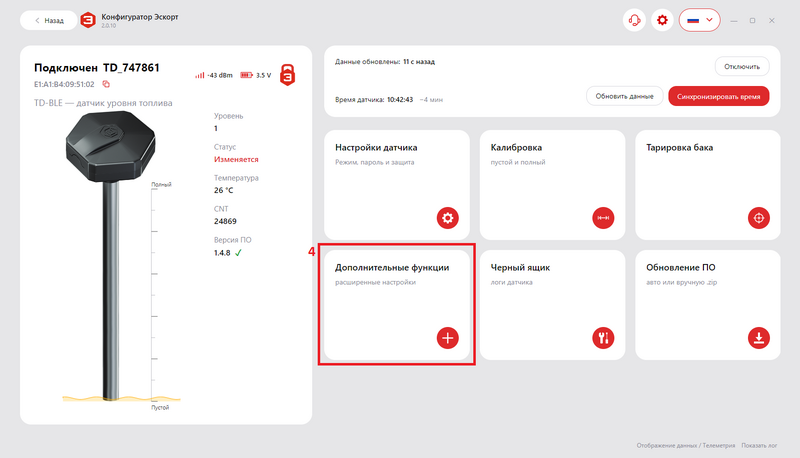This screenshot has width=800, height=458.
Task: Copy MAC address using copy icon
Action: click(106, 84)
